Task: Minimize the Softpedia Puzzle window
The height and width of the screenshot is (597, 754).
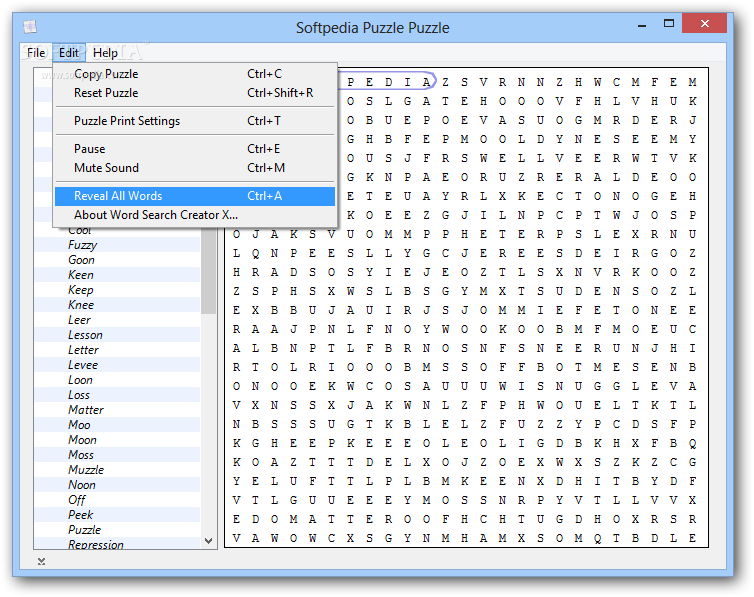Action: 641,24
